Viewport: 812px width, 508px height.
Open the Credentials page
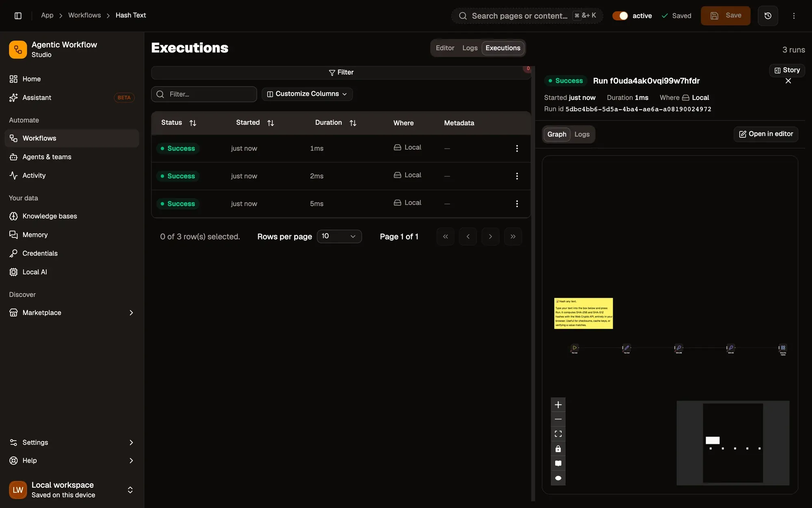coord(72,253)
